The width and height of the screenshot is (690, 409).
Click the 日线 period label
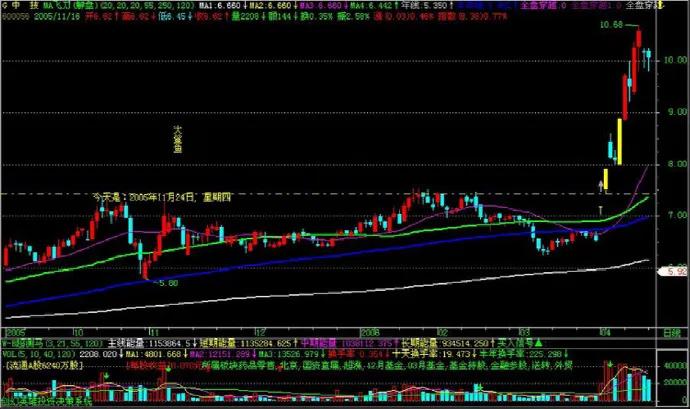672,333
